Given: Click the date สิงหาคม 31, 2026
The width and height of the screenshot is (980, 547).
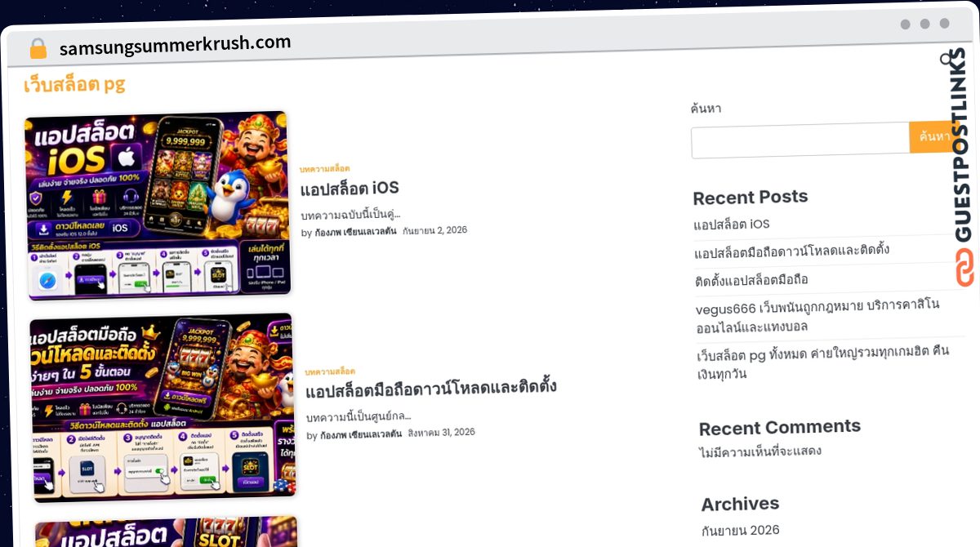Looking at the screenshot, I should tap(441, 433).
